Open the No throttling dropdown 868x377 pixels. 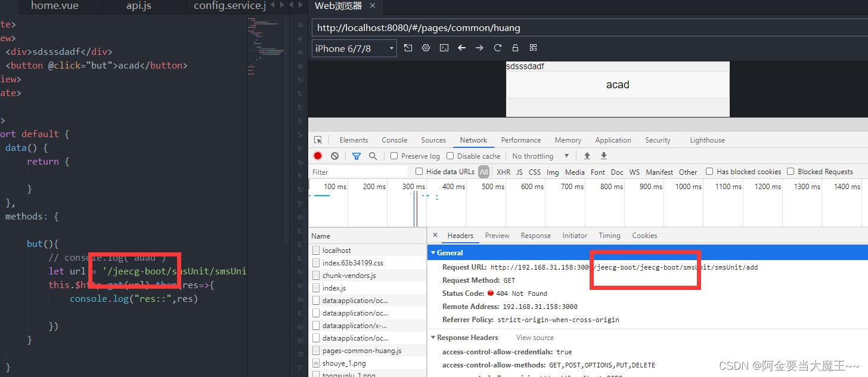coord(540,156)
